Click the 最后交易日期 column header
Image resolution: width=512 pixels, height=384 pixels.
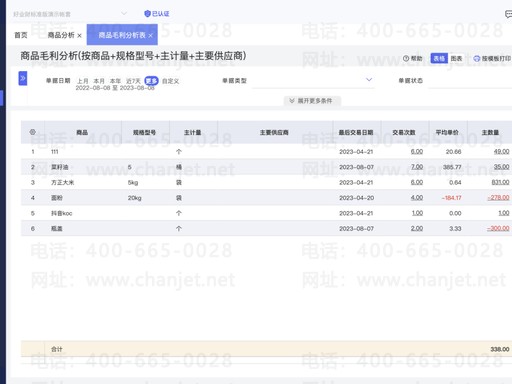pyautogui.click(x=356, y=132)
